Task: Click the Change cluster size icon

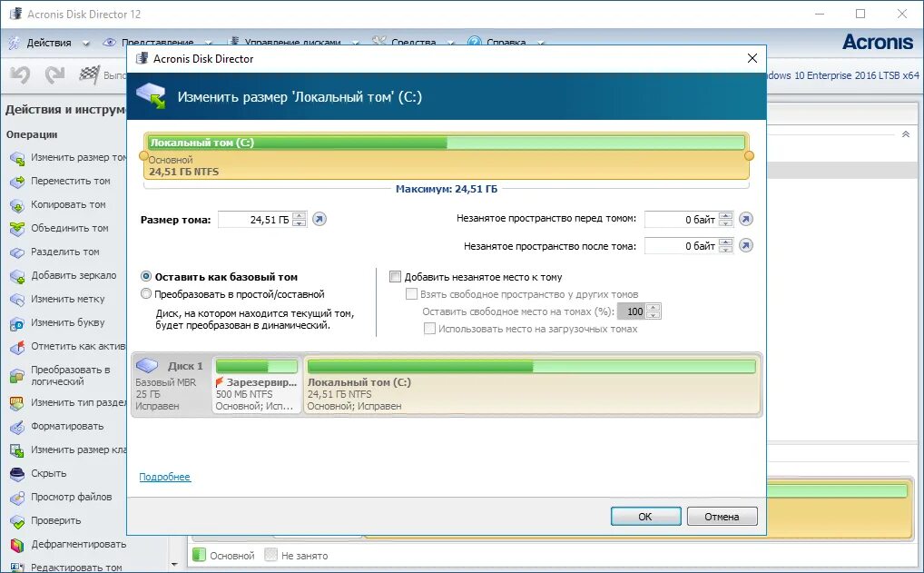Action: point(17,450)
